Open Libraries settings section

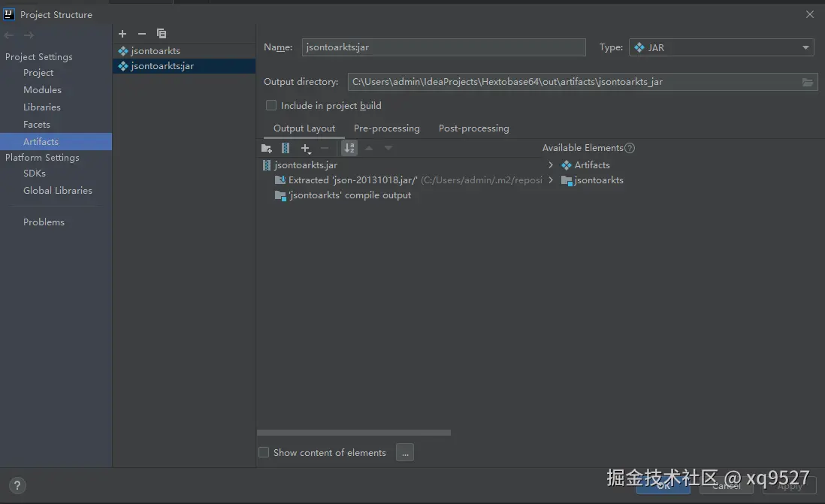[42, 107]
